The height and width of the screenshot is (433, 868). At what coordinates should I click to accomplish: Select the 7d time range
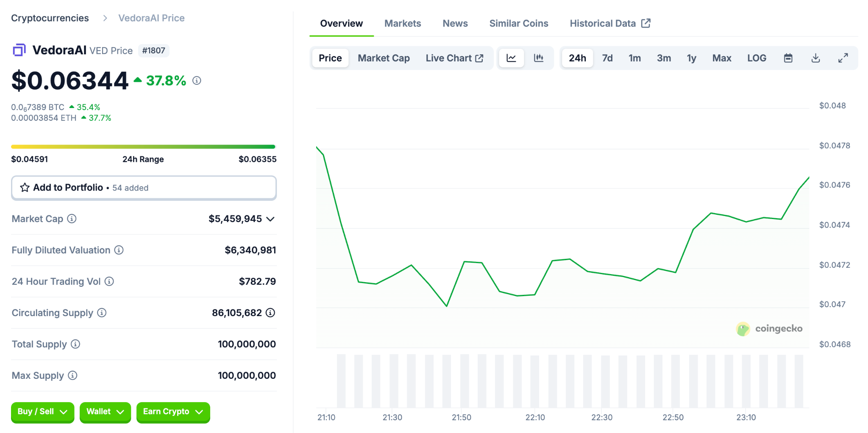click(607, 58)
